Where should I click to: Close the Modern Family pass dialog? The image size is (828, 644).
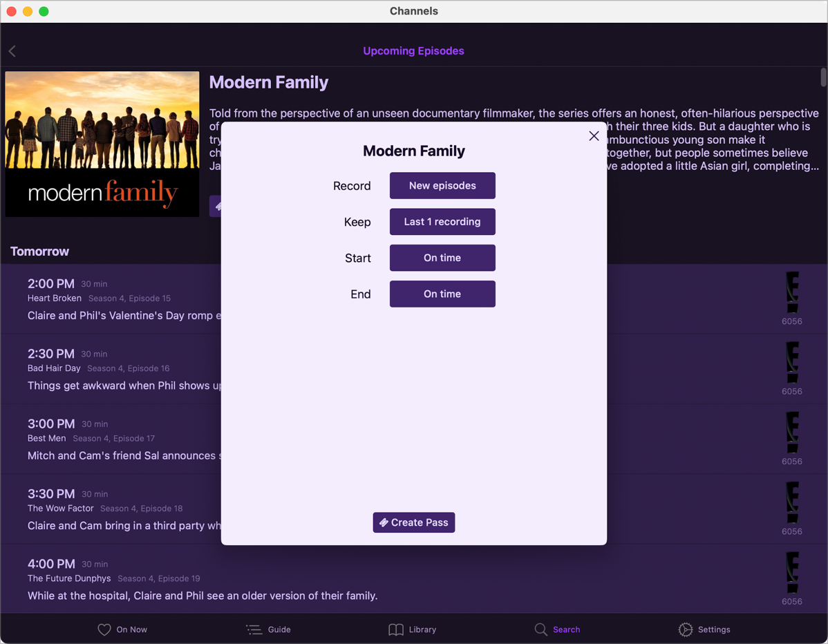pyautogui.click(x=594, y=136)
